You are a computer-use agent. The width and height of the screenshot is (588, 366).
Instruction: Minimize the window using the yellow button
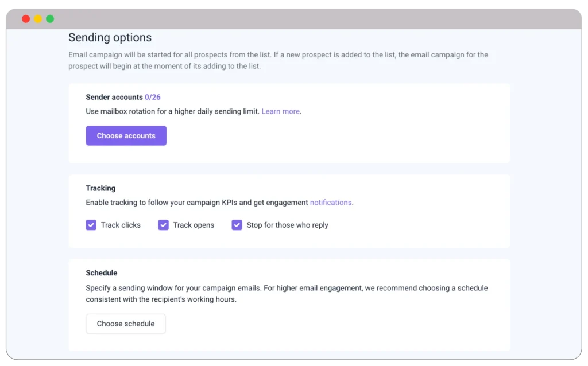[x=38, y=19]
